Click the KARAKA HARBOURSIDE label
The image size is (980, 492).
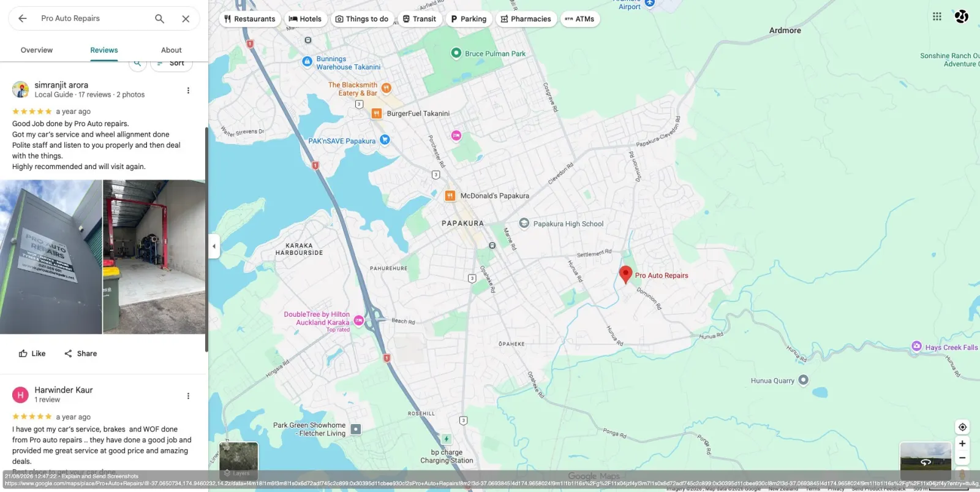[299, 249]
